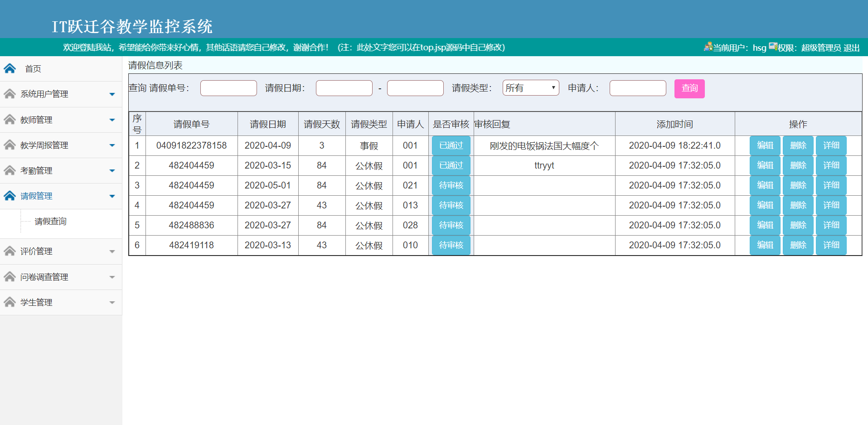Screen dimensions: 868x425
Task: Click the 添加时间 column header
Action: coord(675,124)
